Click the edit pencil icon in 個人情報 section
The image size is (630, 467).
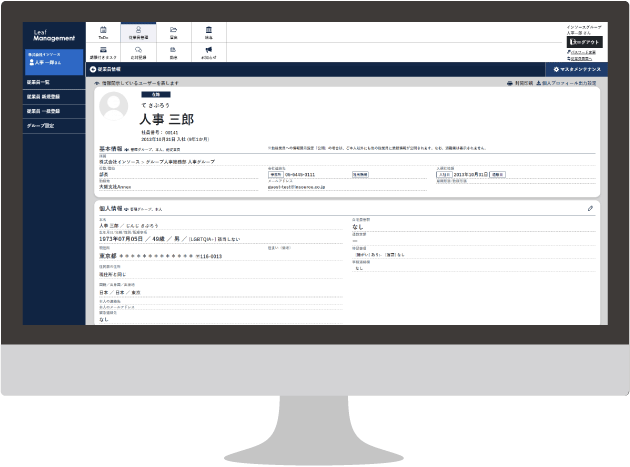[590, 208]
